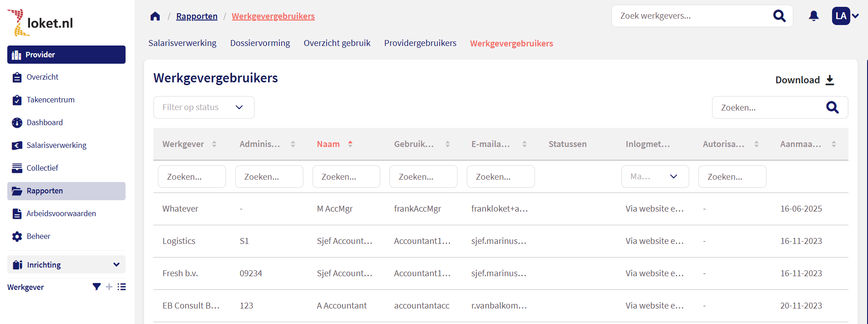Click the Download icon button

tap(830, 80)
